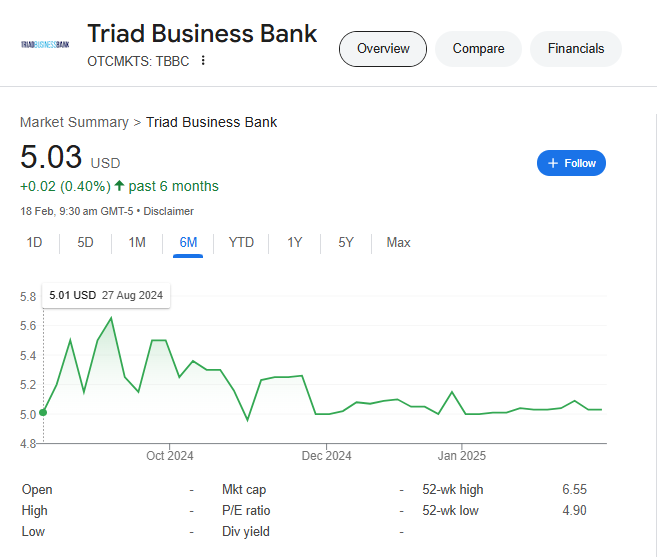657x557 pixels.
Task: Open the Compare tab
Action: pyautogui.click(x=479, y=49)
